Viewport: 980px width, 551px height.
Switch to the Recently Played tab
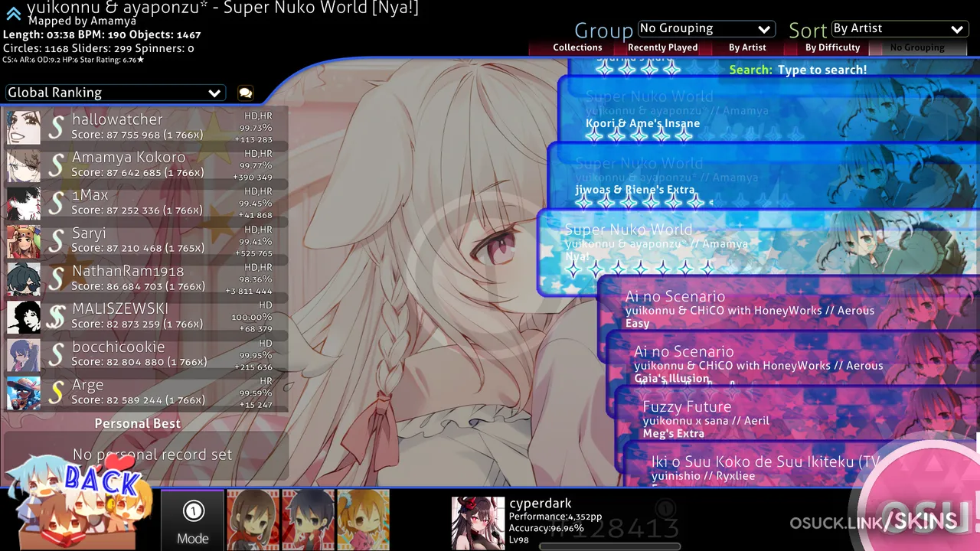[x=663, y=47]
